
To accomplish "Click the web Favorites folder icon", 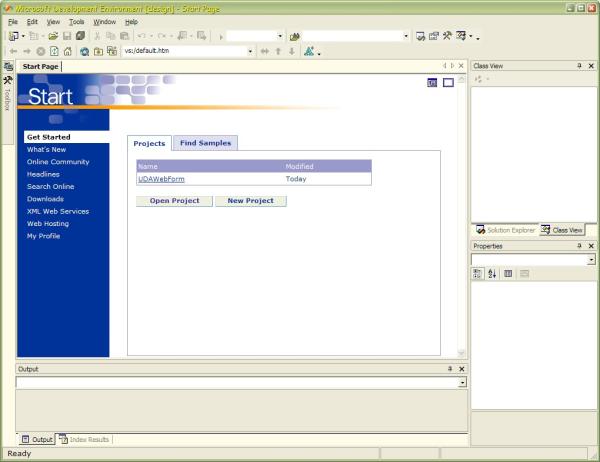I will pyautogui.click(x=98, y=51).
